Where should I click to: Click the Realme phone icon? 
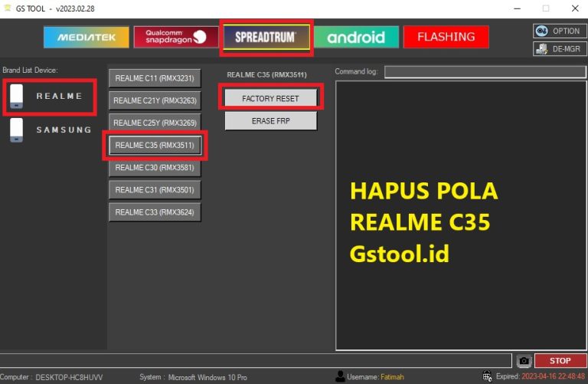17,97
